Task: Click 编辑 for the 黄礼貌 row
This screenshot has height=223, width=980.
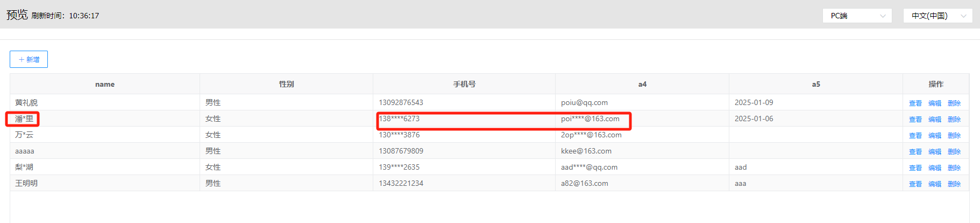Action: [934, 103]
